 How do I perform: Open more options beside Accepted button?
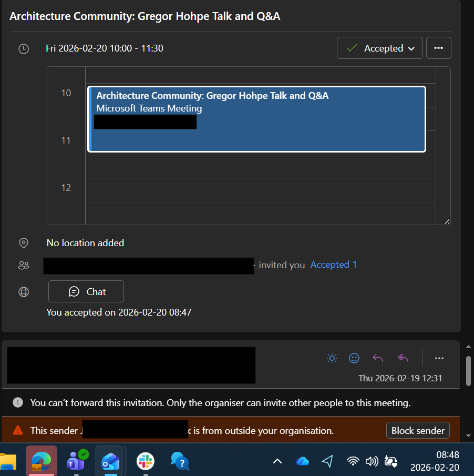[x=438, y=48]
